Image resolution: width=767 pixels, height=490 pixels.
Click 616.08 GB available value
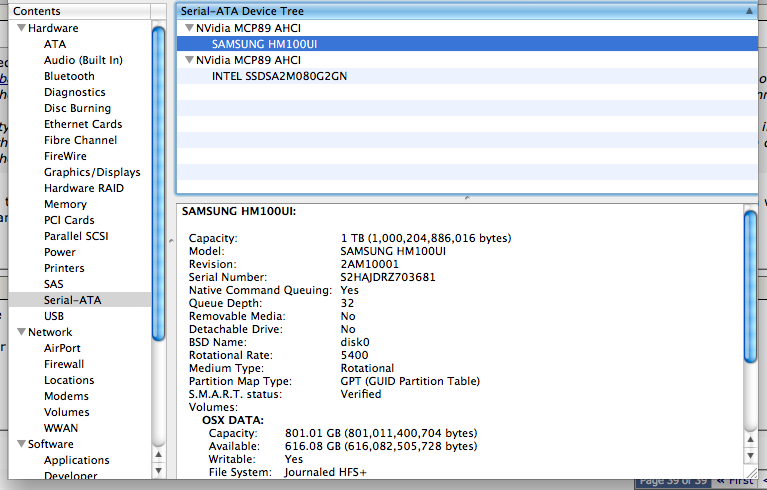click(x=381, y=446)
